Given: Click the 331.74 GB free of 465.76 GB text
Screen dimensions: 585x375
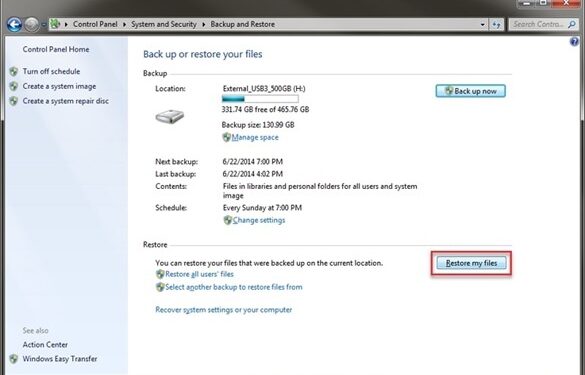Looking at the screenshot, I should point(265,110).
